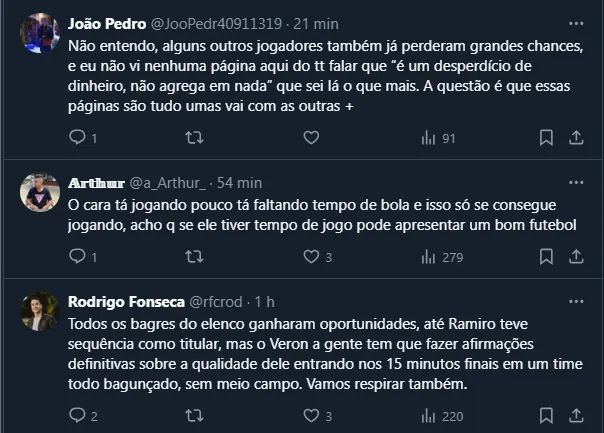The height and width of the screenshot is (433, 604).
Task: Bookmark João Pedro's tweet
Action: [546, 138]
